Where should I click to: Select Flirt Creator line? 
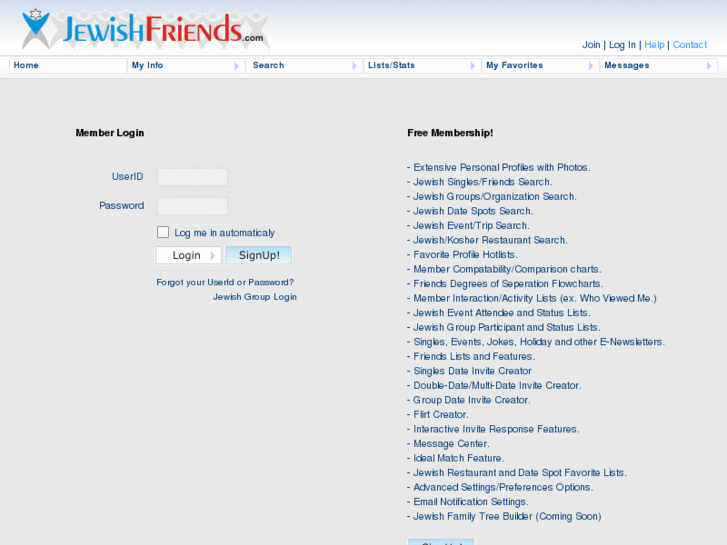pos(438,415)
